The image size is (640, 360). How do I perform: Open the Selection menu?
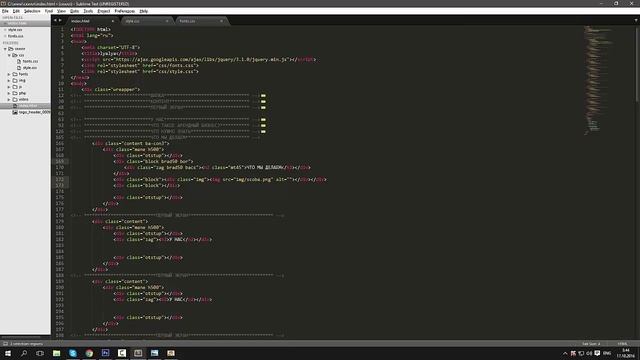pyautogui.click(x=32, y=11)
